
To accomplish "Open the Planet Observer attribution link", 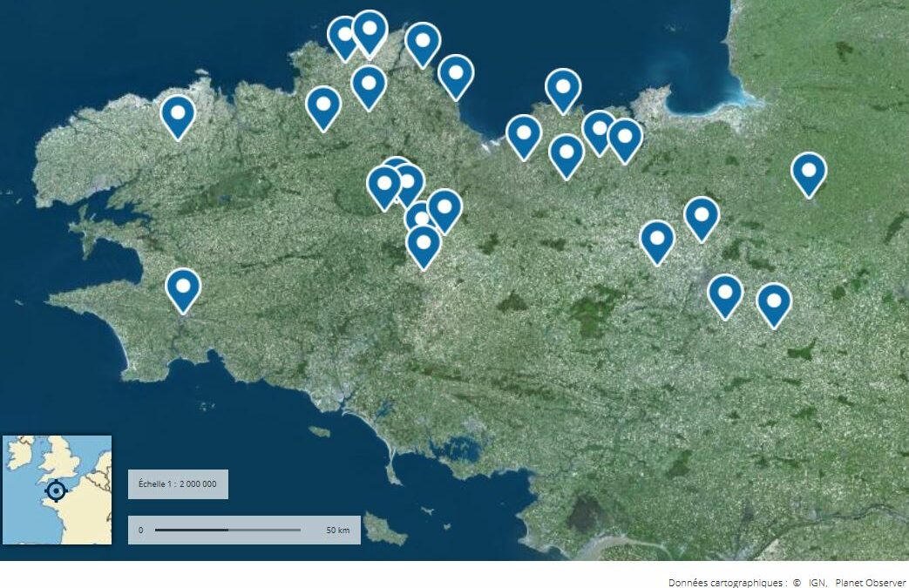I will (870, 582).
